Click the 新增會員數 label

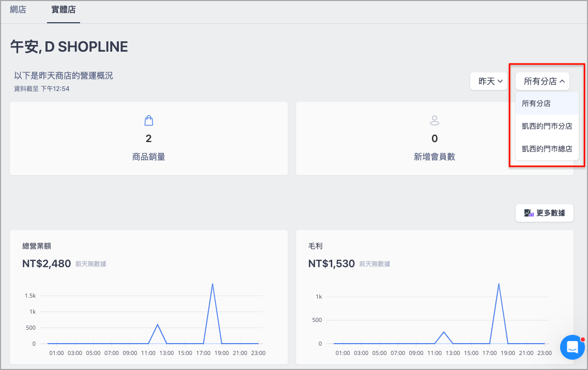[435, 157]
